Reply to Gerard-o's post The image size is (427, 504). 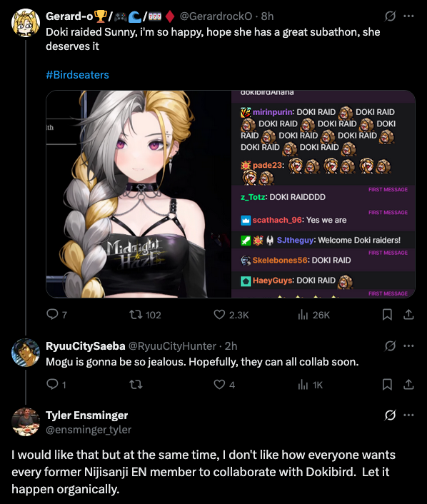[57, 314]
